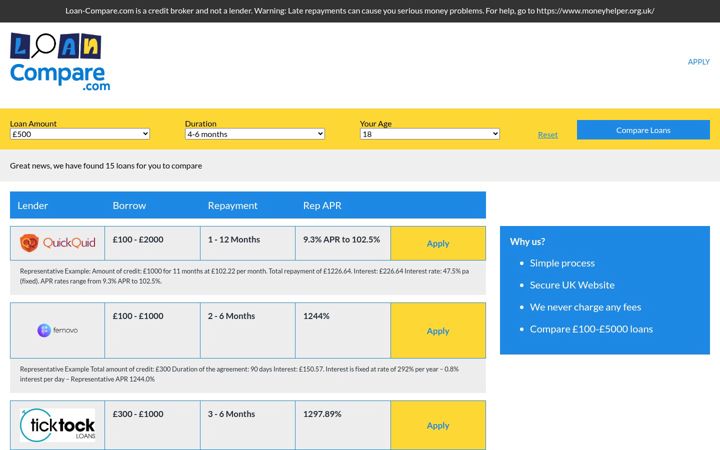The width and height of the screenshot is (720, 450).
Task: Select the 1244% APR cell
Action: tap(343, 331)
